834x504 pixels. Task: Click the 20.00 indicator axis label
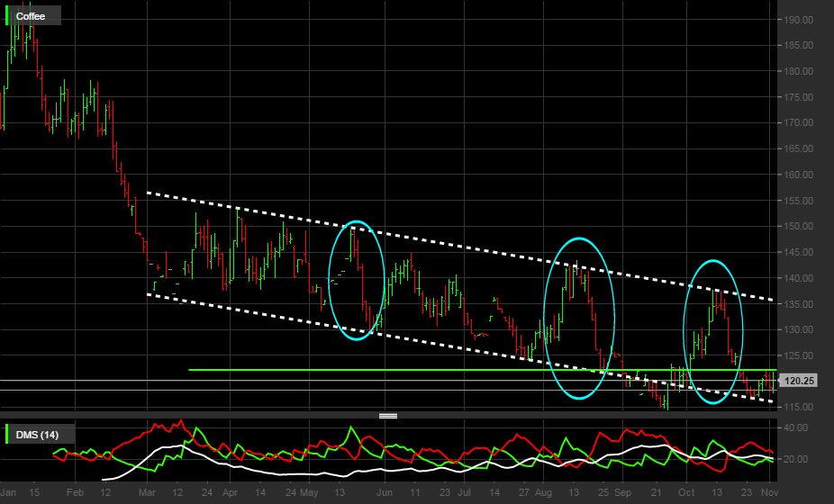coord(795,459)
